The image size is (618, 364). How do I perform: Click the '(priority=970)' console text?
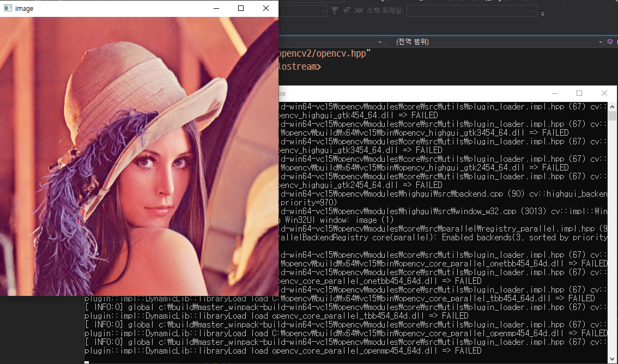click(x=308, y=203)
